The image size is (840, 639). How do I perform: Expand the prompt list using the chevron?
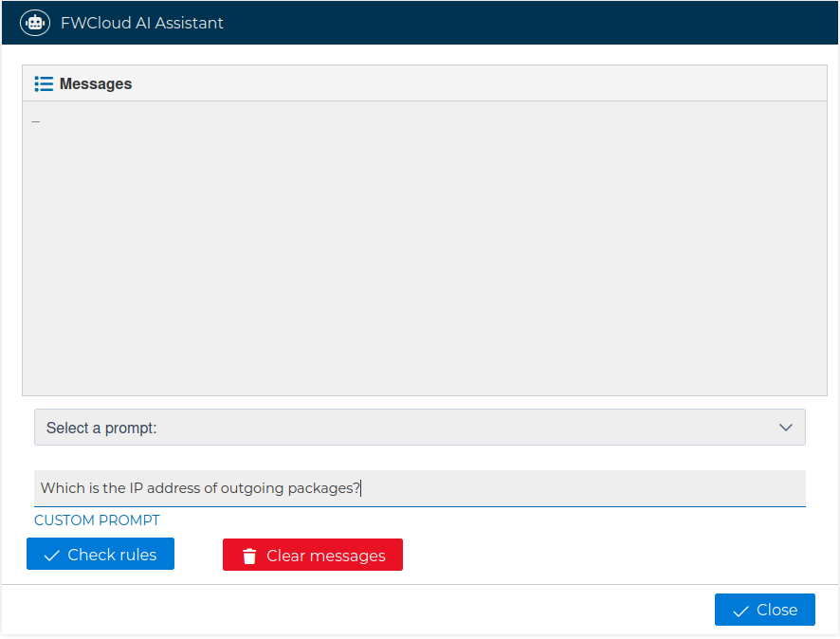786,427
